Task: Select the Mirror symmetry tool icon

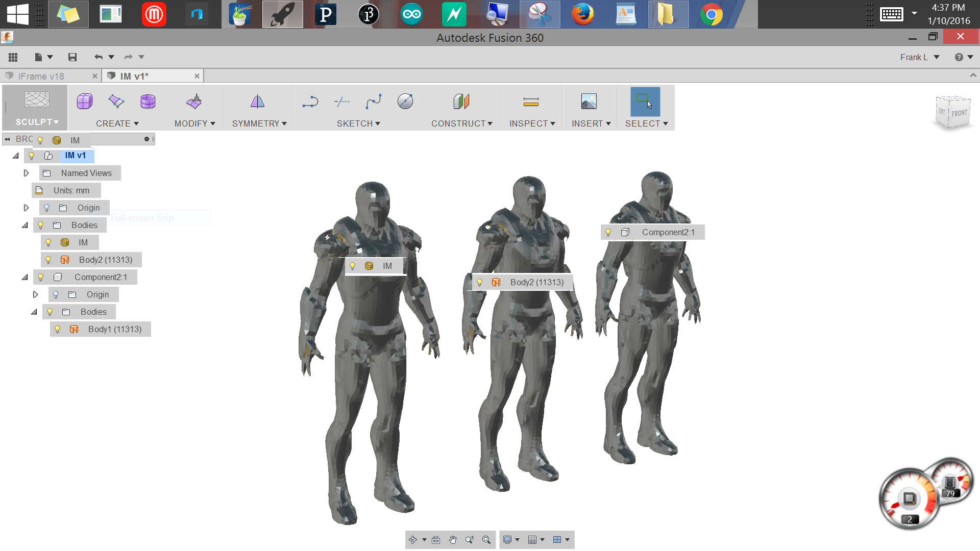Action: point(258,102)
